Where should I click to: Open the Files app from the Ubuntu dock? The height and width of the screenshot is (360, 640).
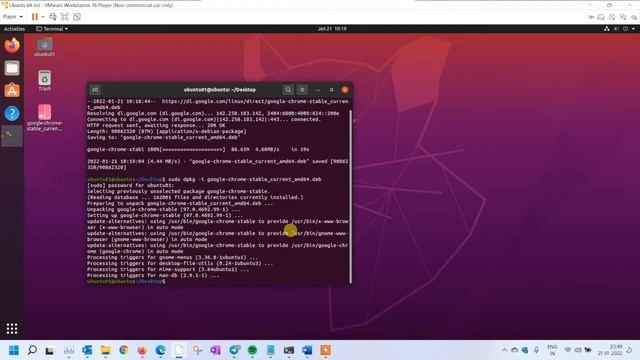coord(12,68)
